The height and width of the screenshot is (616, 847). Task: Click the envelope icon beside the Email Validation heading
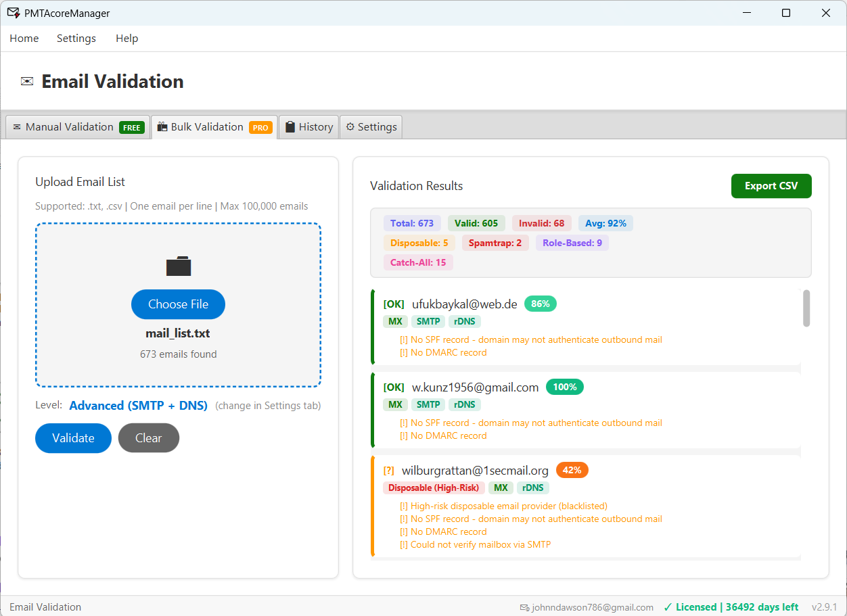[26, 81]
